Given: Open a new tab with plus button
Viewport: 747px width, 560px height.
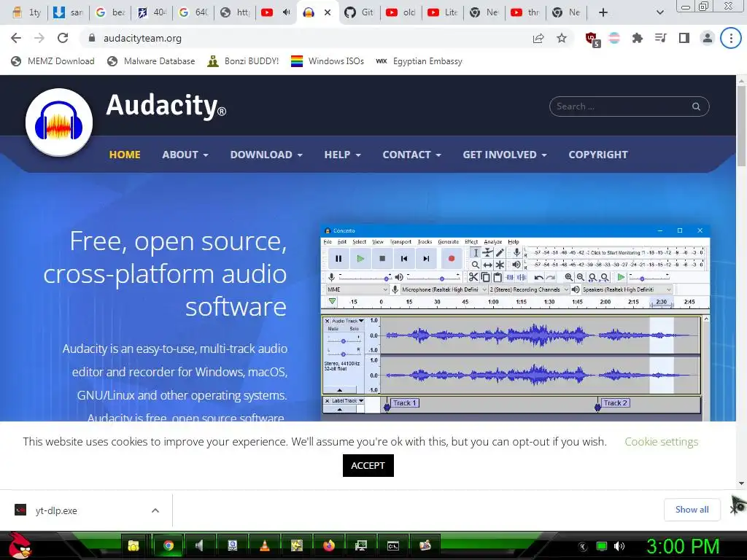Looking at the screenshot, I should [603, 12].
